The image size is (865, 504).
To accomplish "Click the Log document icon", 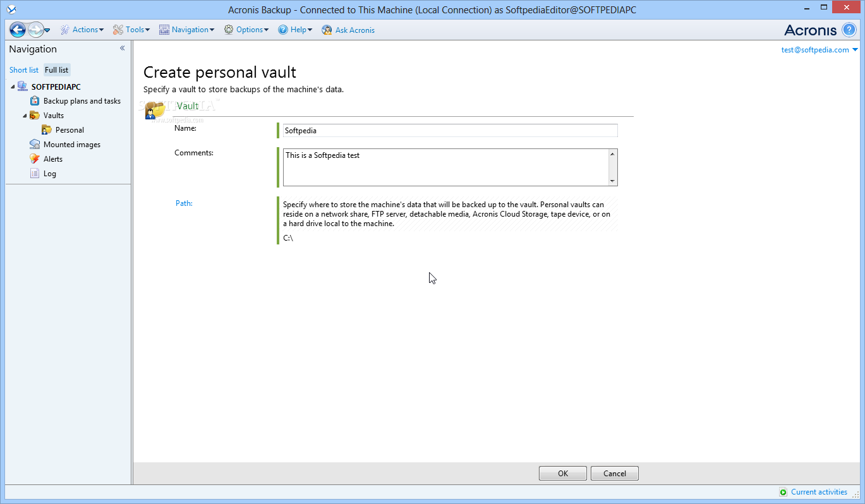I will coord(35,174).
